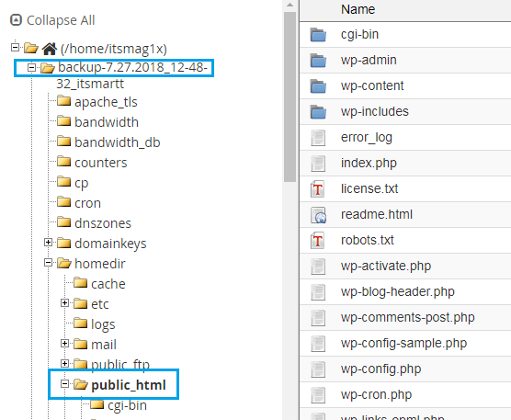This screenshot has width=511, height=420.
Task: Select the wp-content folder name
Action: (372, 86)
